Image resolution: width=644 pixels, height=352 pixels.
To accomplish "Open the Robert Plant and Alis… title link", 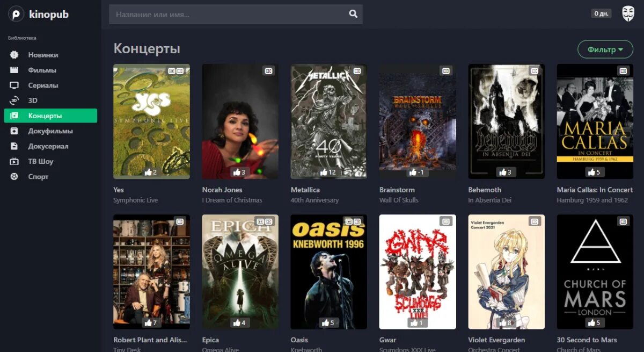I will coord(150,340).
